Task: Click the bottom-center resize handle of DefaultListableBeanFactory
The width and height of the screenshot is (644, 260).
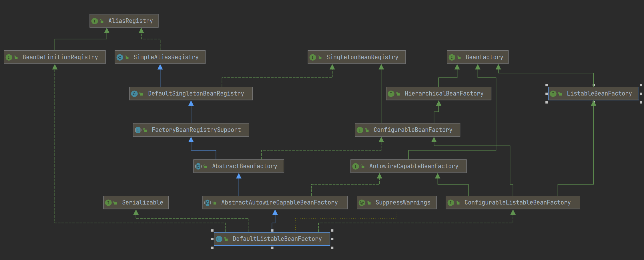Action: point(272,248)
